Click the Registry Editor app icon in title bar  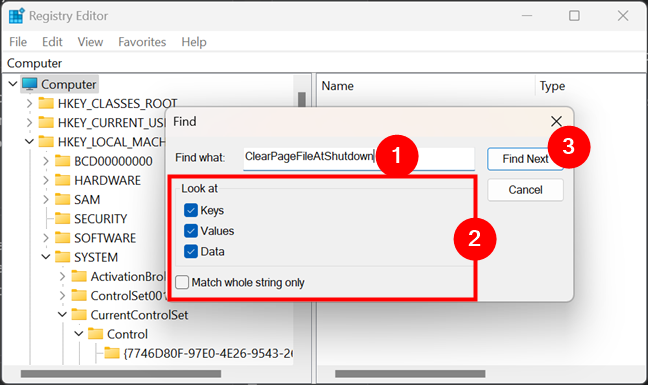click(17, 16)
